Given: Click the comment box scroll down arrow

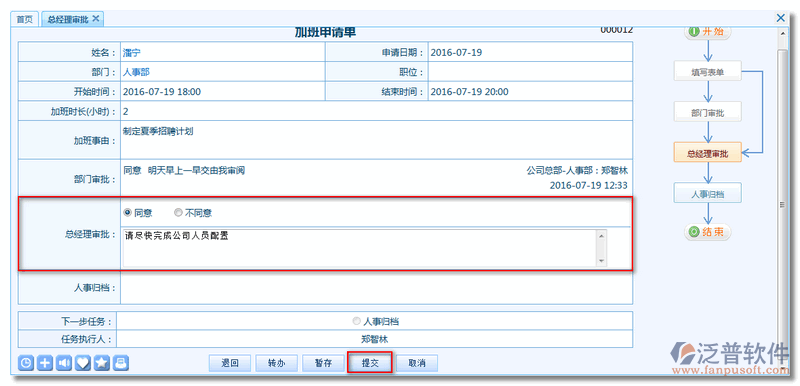Looking at the screenshot, I should (602, 261).
